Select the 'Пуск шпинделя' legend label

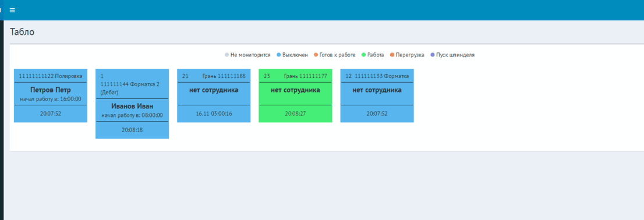(455, 55)
